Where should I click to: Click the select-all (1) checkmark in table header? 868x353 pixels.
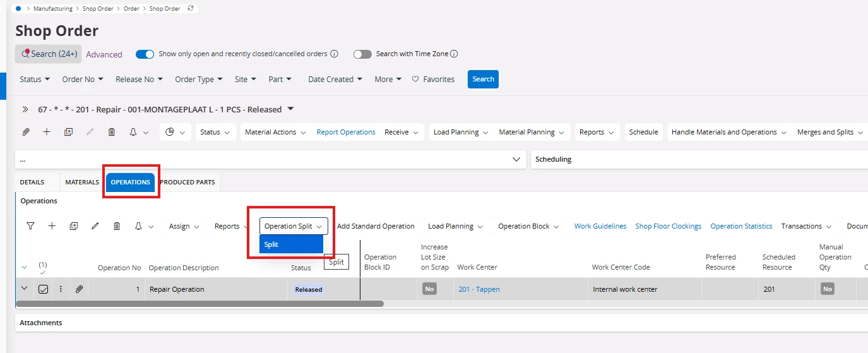click(x=43, y=268)
